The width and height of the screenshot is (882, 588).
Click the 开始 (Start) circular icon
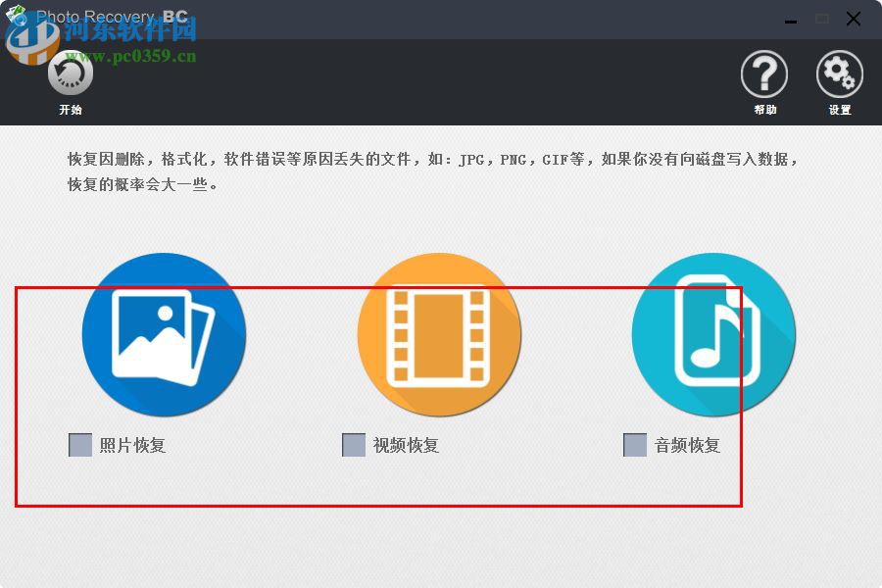(x=69, y=72)
